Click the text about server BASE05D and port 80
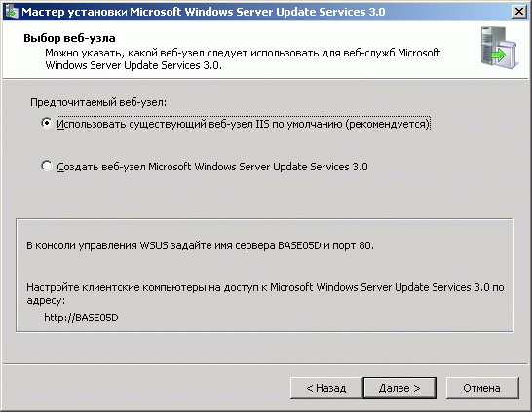The height and width of the screenshot is (412, 532). click(200, 245)
